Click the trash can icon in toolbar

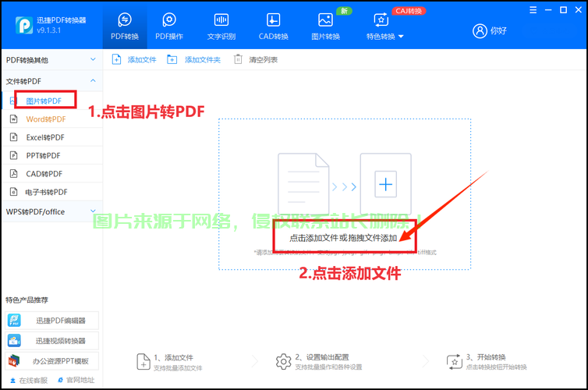tap(238, 59)
